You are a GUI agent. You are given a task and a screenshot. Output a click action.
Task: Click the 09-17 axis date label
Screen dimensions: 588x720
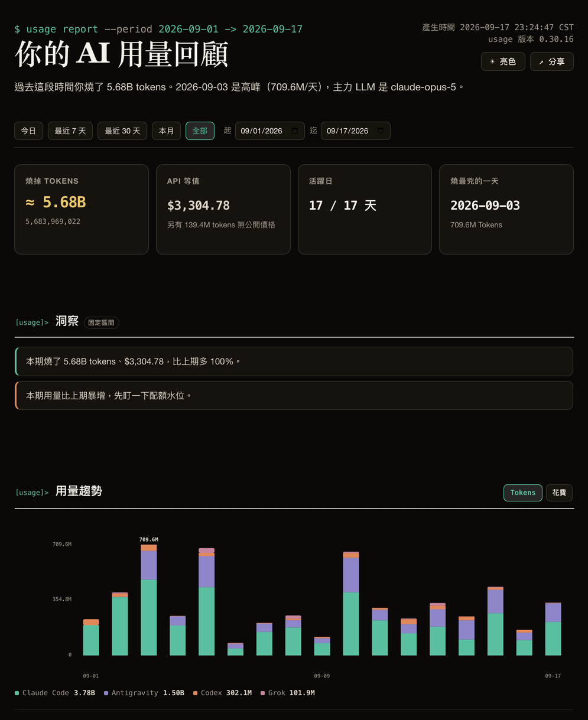[x=553, y=676]
